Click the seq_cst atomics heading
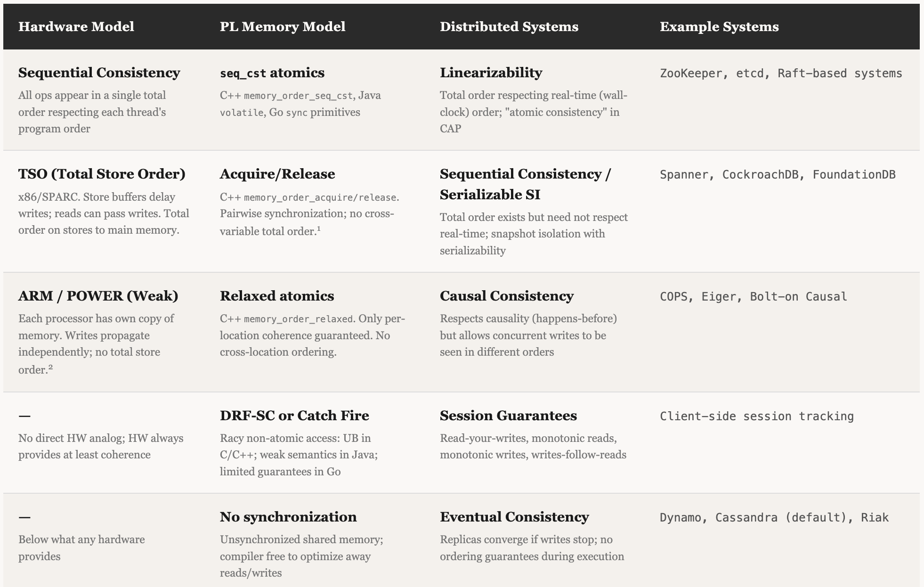Image resolution: width=924 pixels, height=587 pixels. point(272,73)
